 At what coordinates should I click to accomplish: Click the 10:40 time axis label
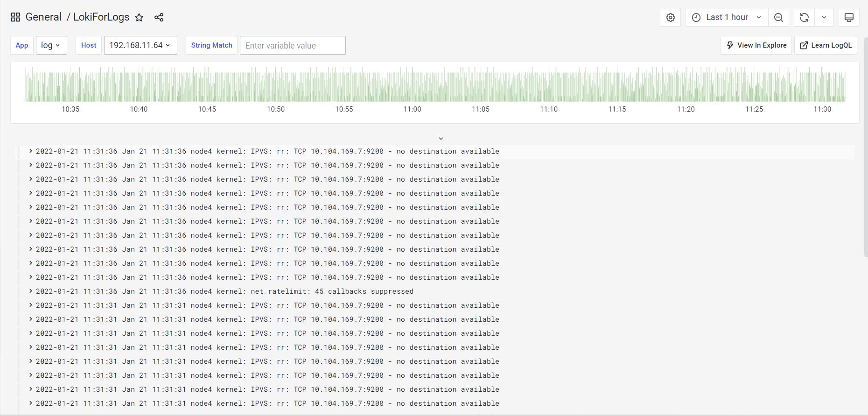click(139, 109)
